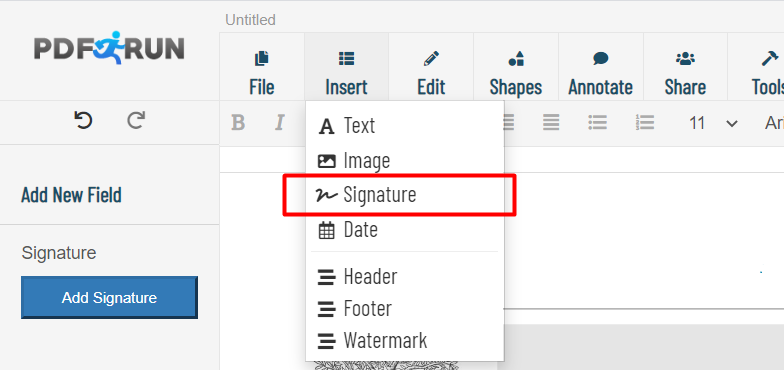
Task: Click the redo arrow icon
Action: [136, 120]
